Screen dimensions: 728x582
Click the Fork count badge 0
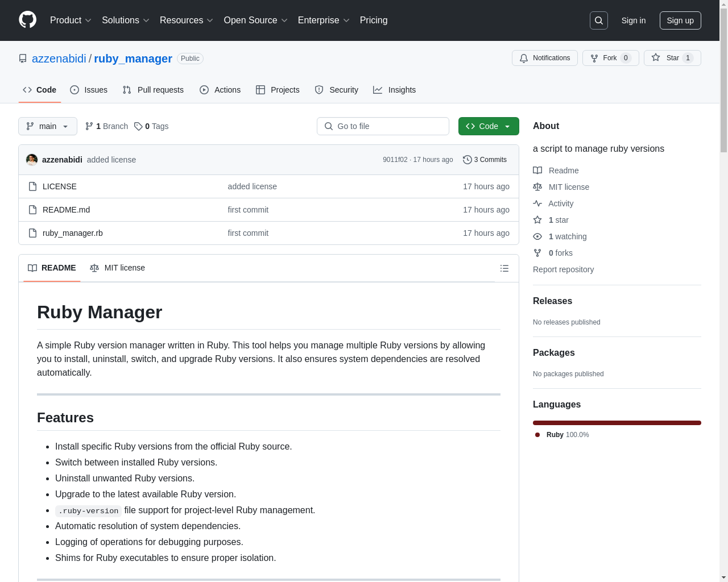pos(626,58)
